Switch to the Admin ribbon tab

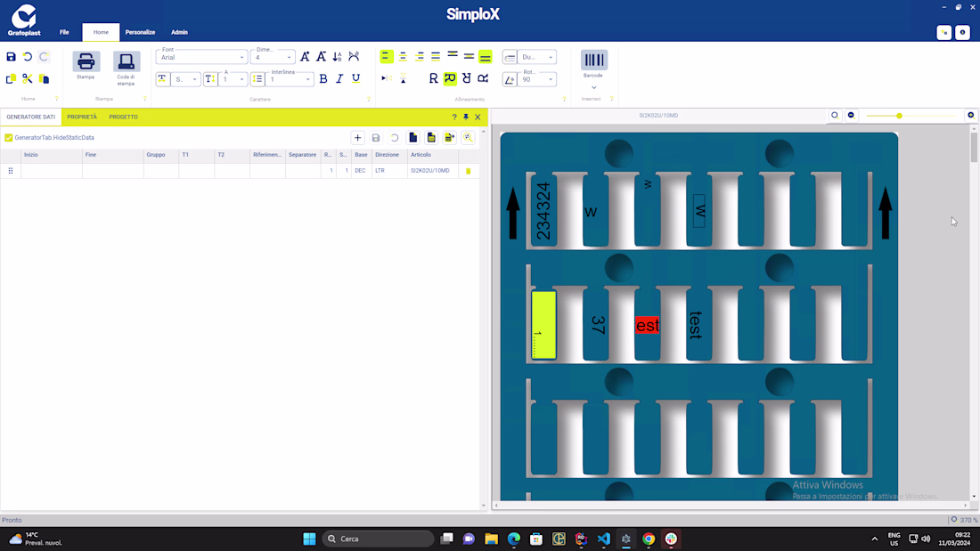coord(179,32)
